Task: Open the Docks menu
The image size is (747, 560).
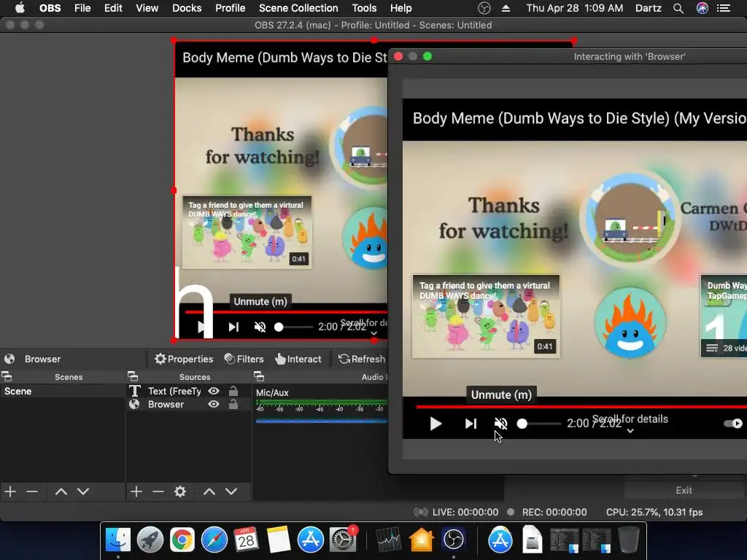Action: [x=187, y=8]
